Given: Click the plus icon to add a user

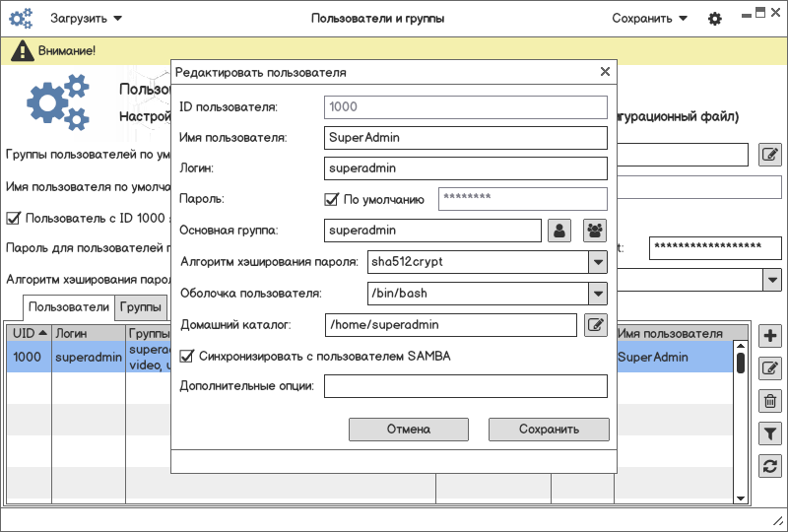Looking at the screenshot, I should click(x=770, y=335).
